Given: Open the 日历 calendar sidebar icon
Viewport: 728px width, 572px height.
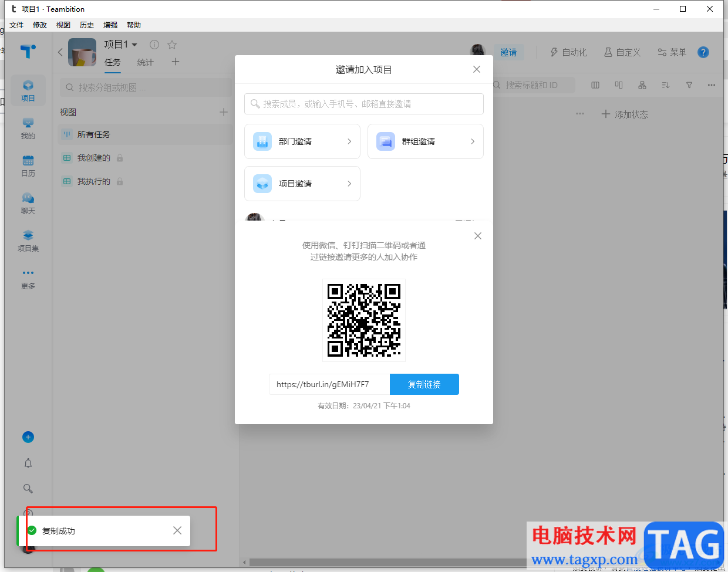Looking at the screenshot, I should click(x=28, y=166).
